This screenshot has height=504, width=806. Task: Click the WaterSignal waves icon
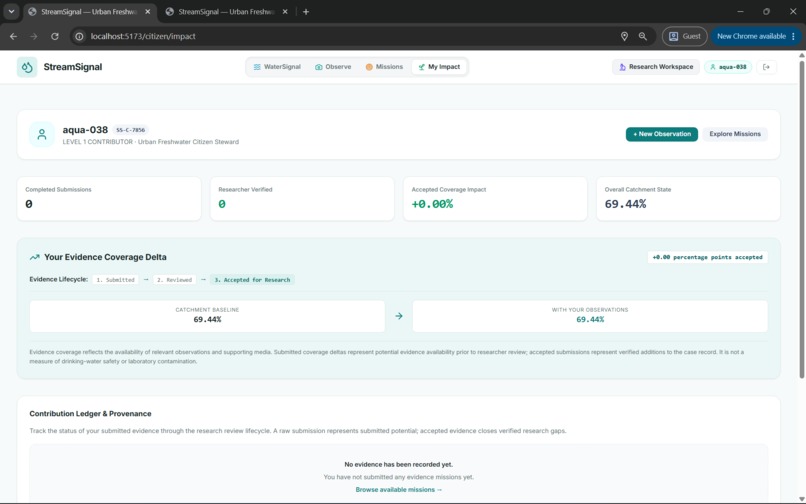(x=257, y=67)
